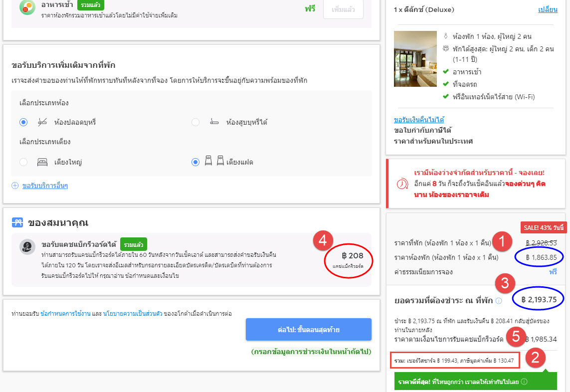Select the smoking room (ห้องสูบบุหรี่ได้) radio

pos(195,122)
